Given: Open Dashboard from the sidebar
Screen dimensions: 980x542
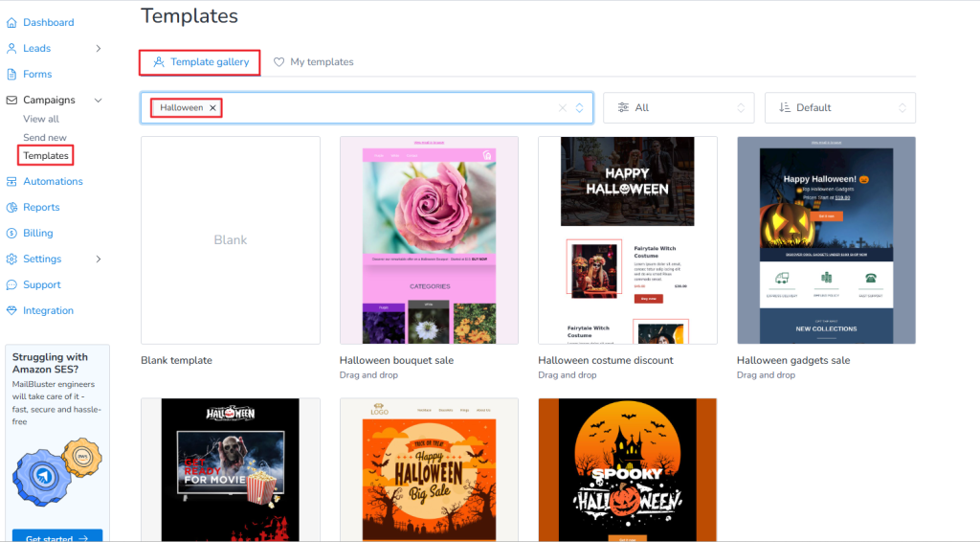Looking at the screenshot, I should [x=48, y=23].
